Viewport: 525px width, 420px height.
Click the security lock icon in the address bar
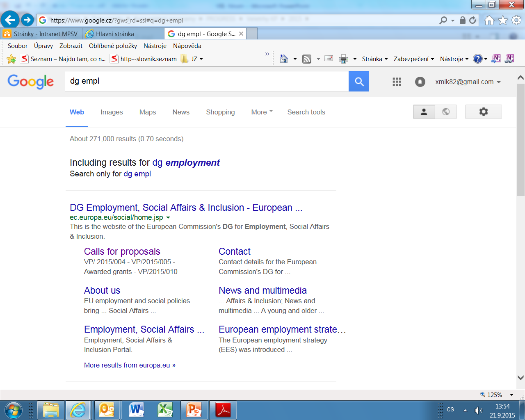463,20
